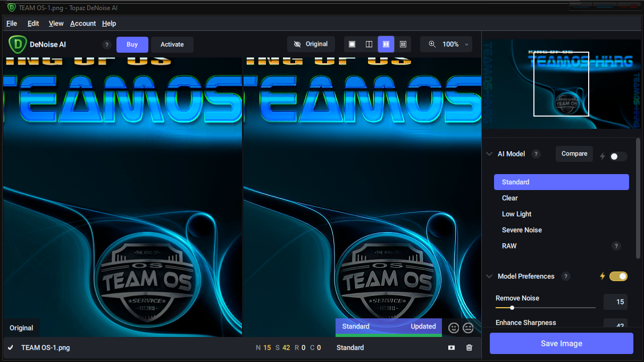Click the Remove Noise value field

[615, 302]
